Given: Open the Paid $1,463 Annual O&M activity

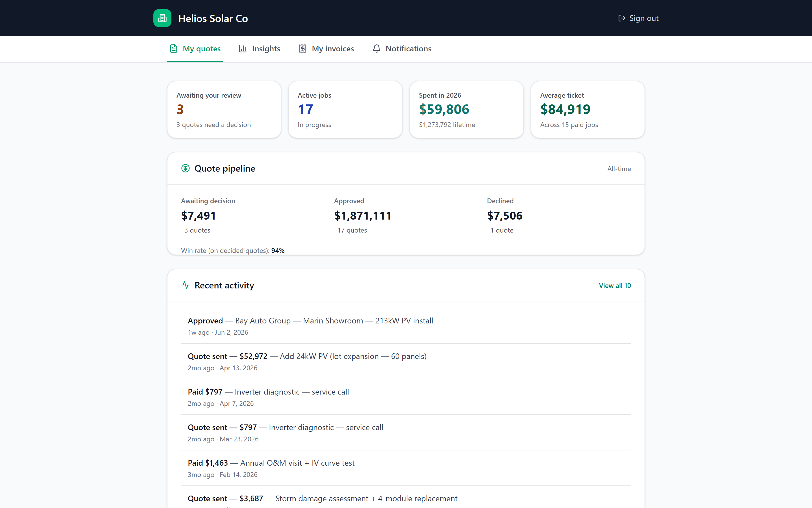Looking at the screenshot, I should [406, 468].
